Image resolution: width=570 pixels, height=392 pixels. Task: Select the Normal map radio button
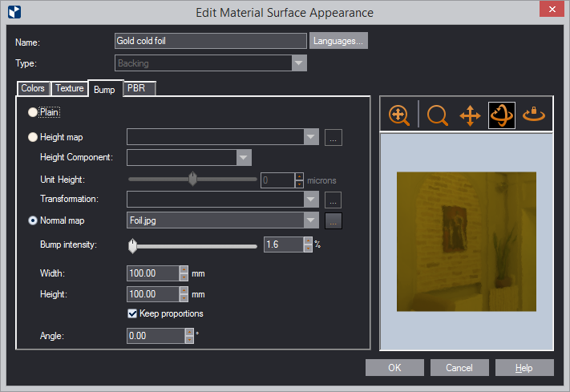[33, 220]
